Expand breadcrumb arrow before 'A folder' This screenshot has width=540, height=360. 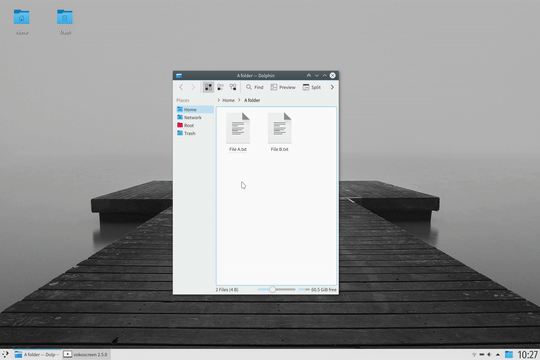coord(239,100)
